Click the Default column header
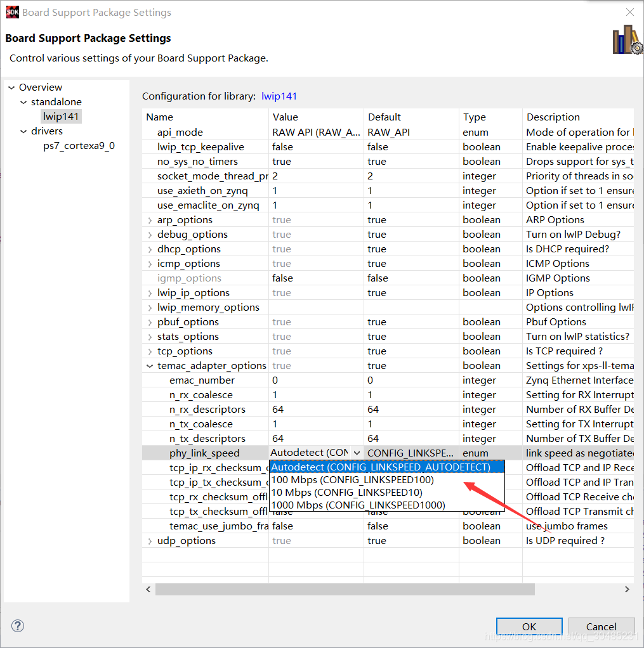 (412, 117)
